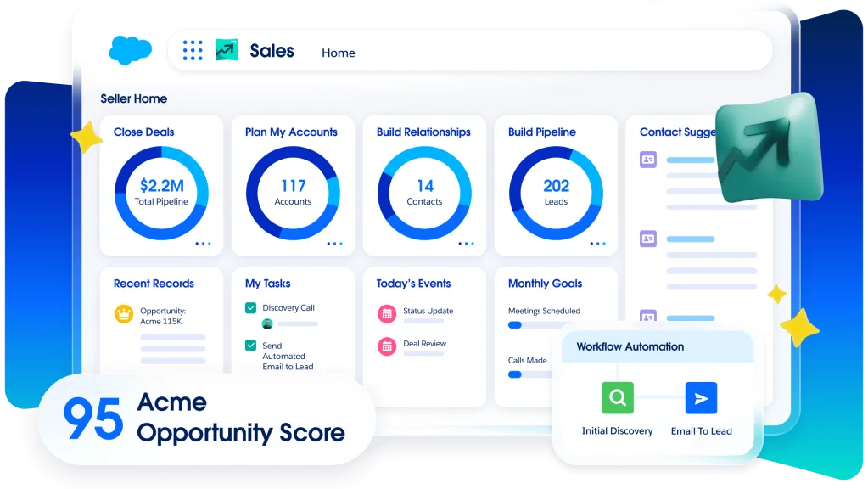Open the Plan My Accounts title
Screen dimensions: 868x489
(x=291, y=132)
